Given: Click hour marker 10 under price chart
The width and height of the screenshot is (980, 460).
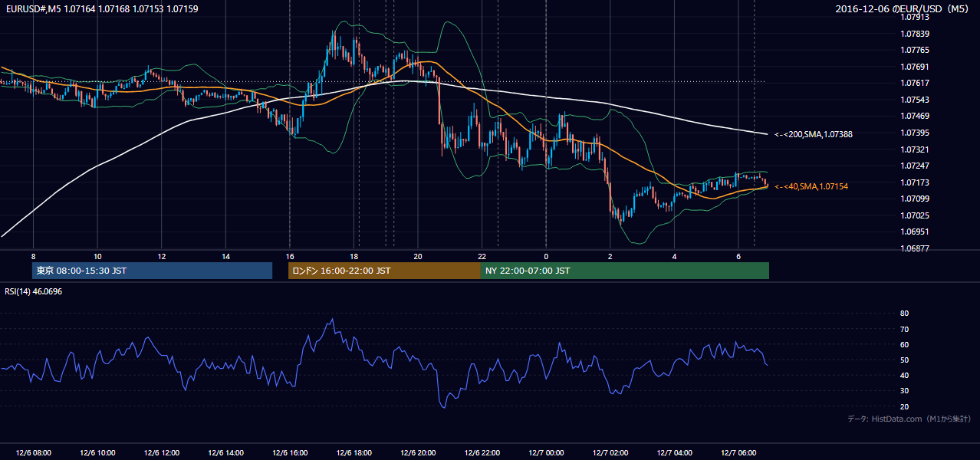Looking at the screenshot, I should 97,255.
